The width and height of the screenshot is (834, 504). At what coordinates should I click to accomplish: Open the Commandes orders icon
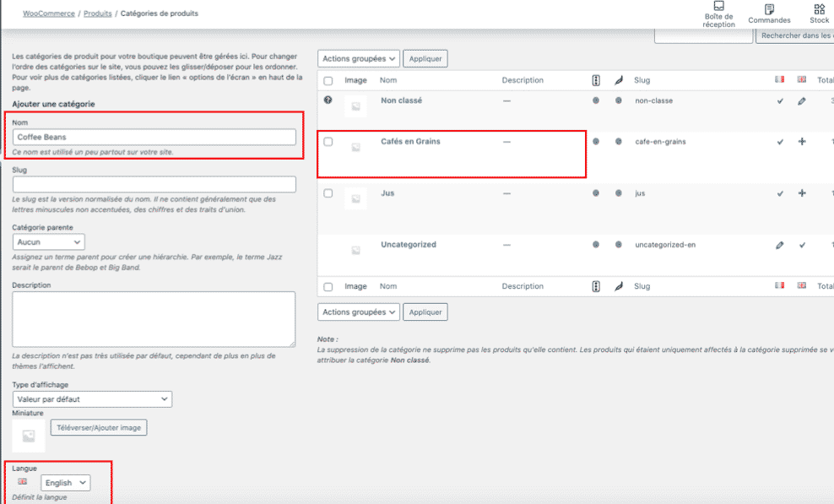coord(769,13)
